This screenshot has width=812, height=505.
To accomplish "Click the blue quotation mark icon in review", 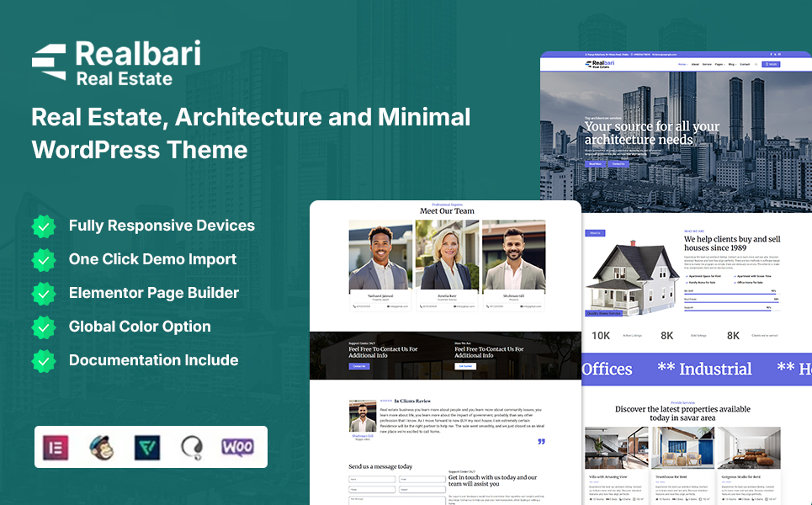I will [x=541, y=441].
